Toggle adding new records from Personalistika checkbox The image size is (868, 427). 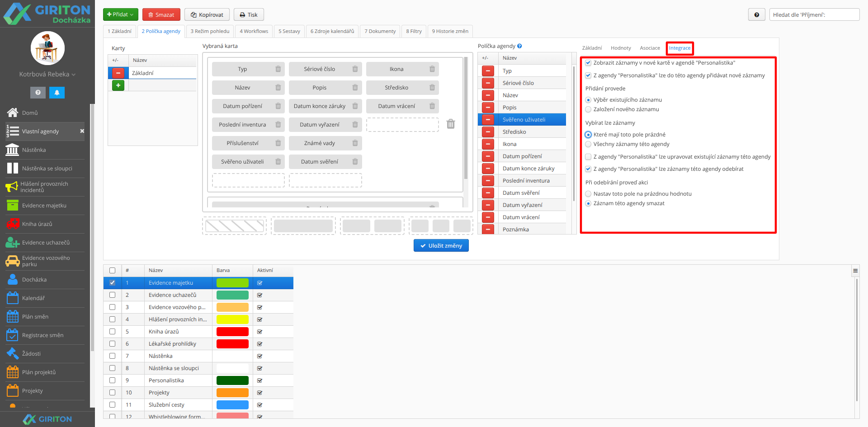click(x=588, y=75)
